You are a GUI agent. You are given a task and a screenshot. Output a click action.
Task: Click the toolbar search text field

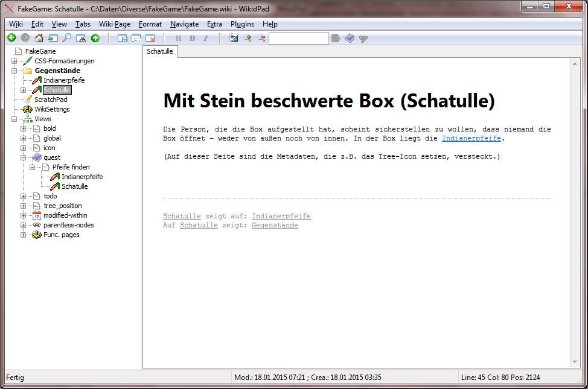[x=298, y=38]
